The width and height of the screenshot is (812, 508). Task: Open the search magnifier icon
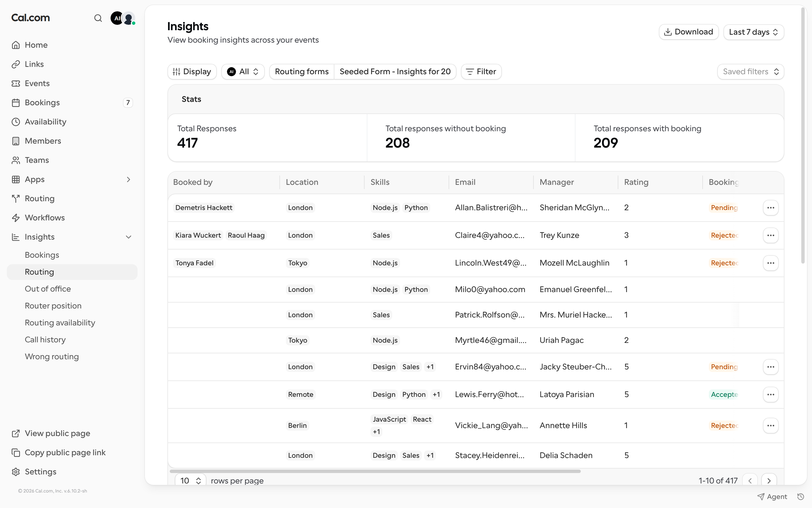click(98, 18)
